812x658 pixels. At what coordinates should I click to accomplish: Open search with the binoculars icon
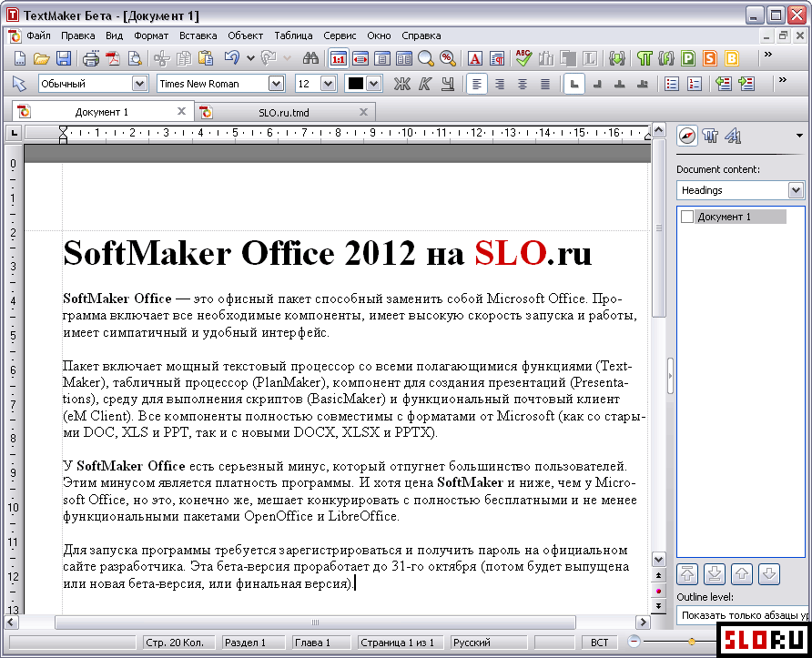point(310,58)
